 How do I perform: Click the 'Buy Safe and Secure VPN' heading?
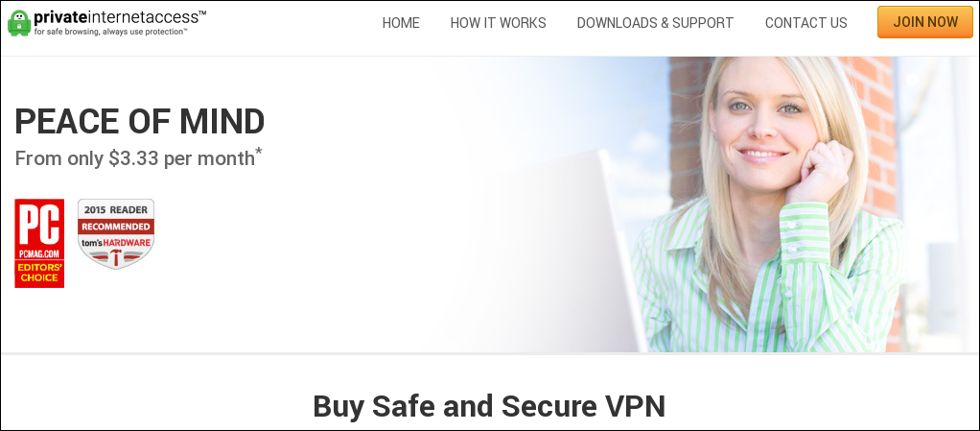coord(489,406)
